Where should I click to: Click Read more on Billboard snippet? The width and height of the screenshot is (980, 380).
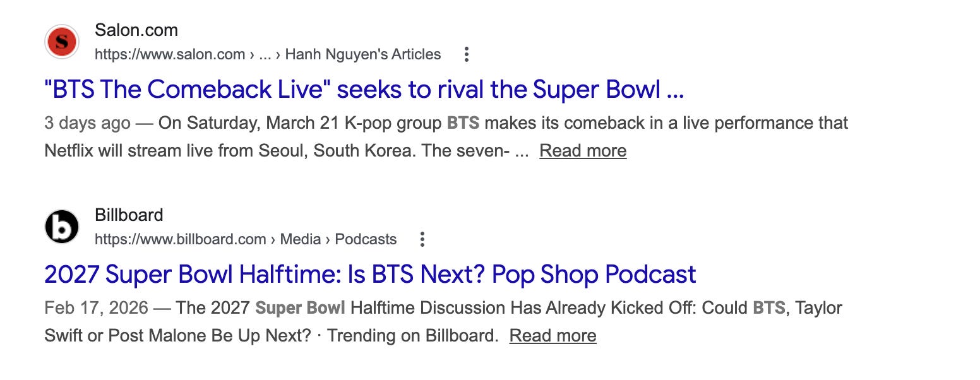pos(553,335)
